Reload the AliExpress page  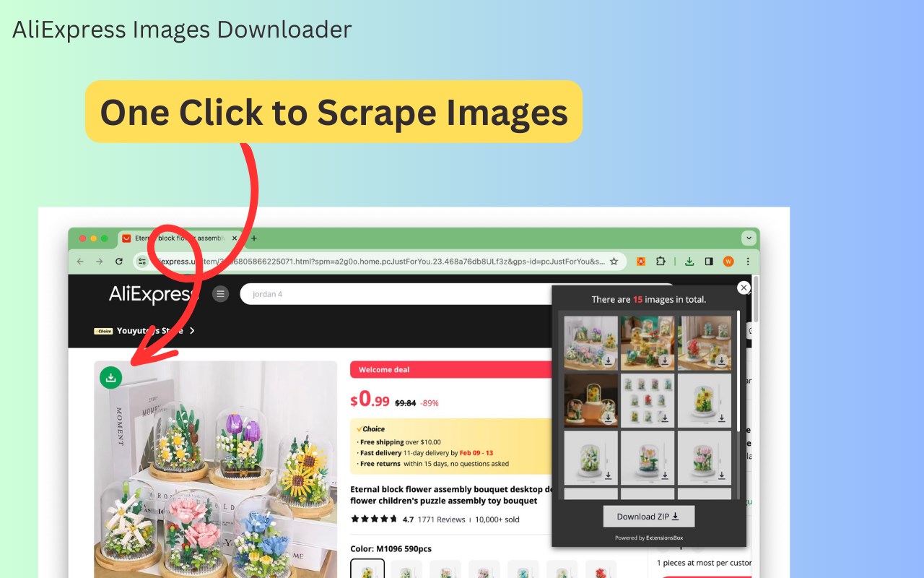click(119, 261)
